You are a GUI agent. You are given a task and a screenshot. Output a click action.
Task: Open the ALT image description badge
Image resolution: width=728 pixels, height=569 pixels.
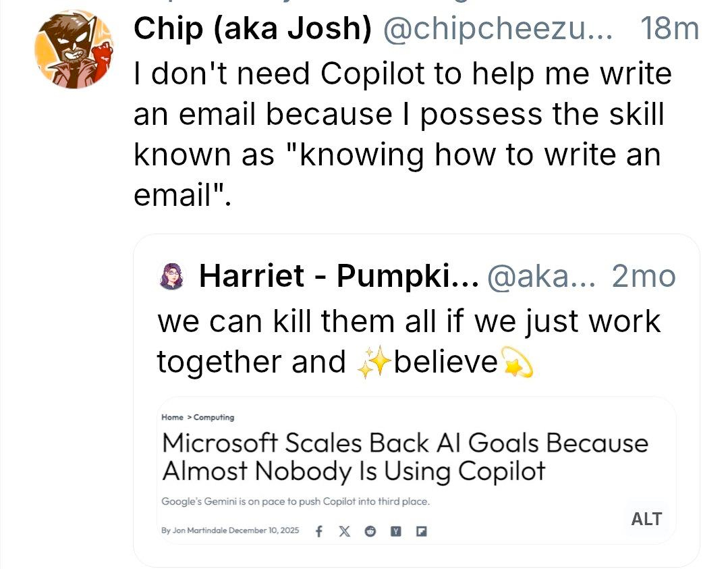click(646, 518)
